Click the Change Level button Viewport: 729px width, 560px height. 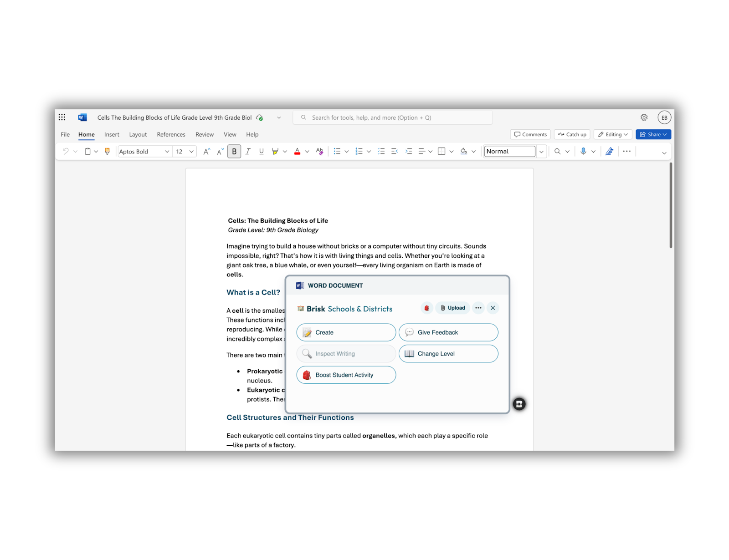coord(448,354)
